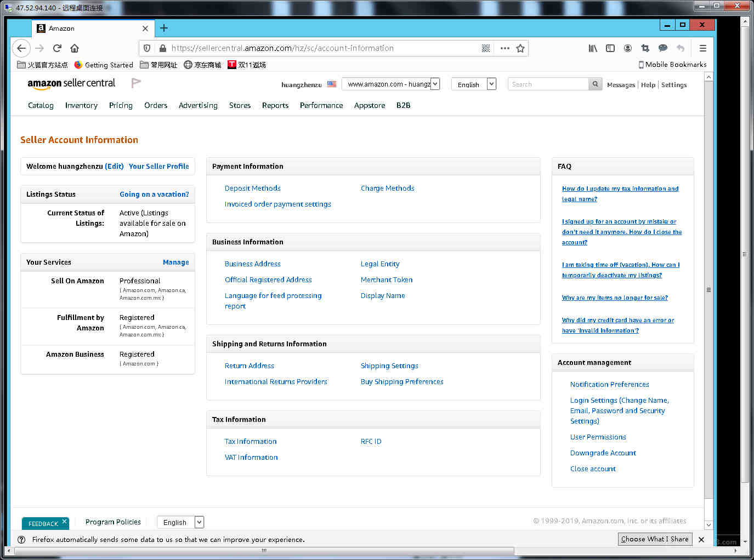Click in the Search input field
Viewport: 754px width, 560px height.
coord(548,84)
